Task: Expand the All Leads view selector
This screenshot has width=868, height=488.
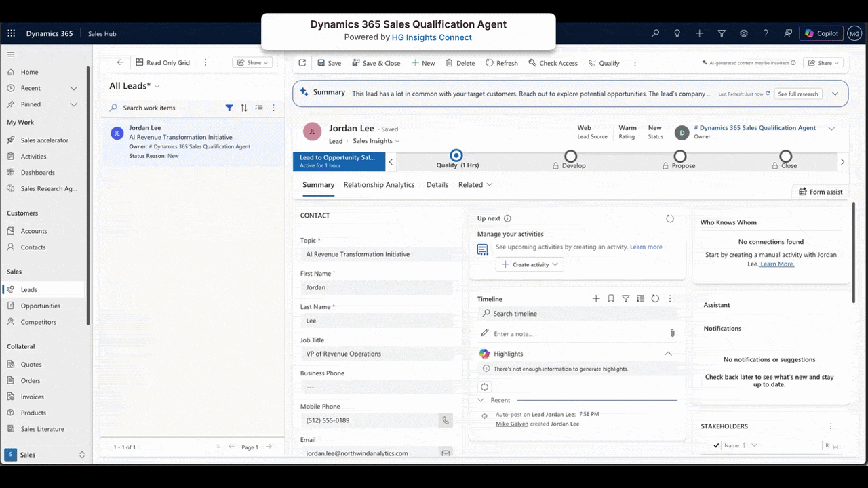Action: 157,86
